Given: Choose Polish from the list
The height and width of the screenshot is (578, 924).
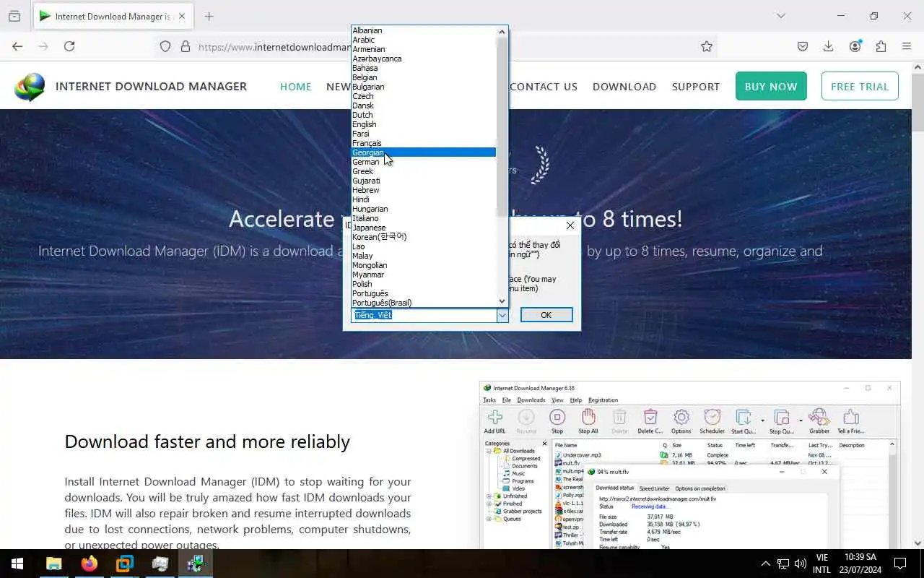Looking at the screenshot, I should coord(424,284).
